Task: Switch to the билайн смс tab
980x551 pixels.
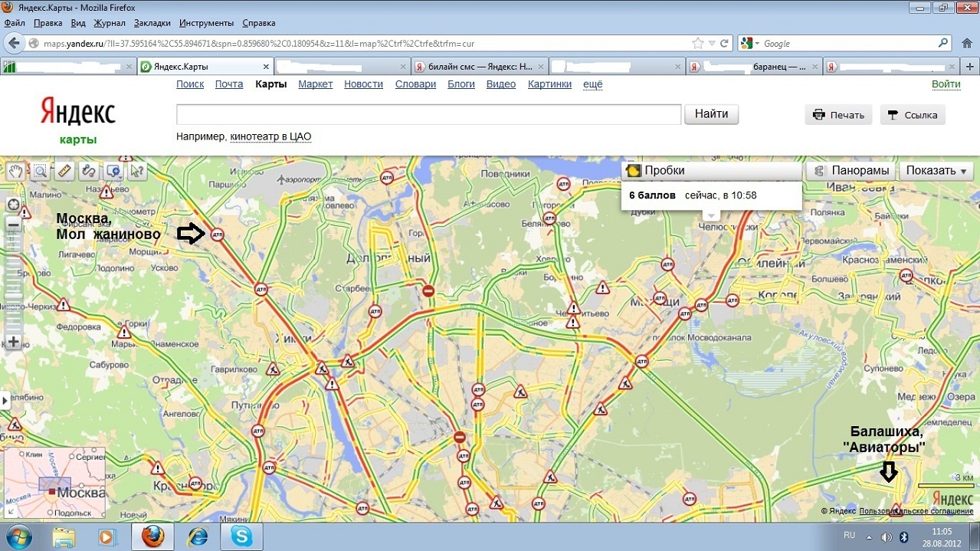Action: [480, 67]
